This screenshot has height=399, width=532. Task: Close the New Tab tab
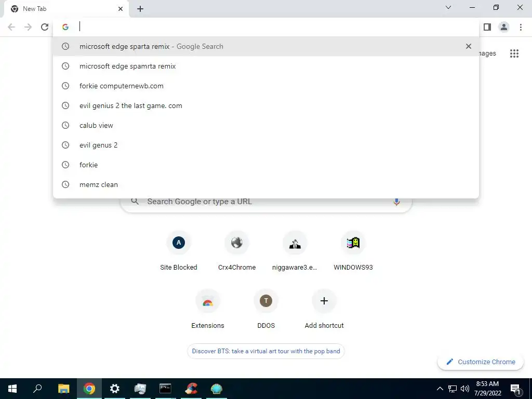click(x=121, y=9)
